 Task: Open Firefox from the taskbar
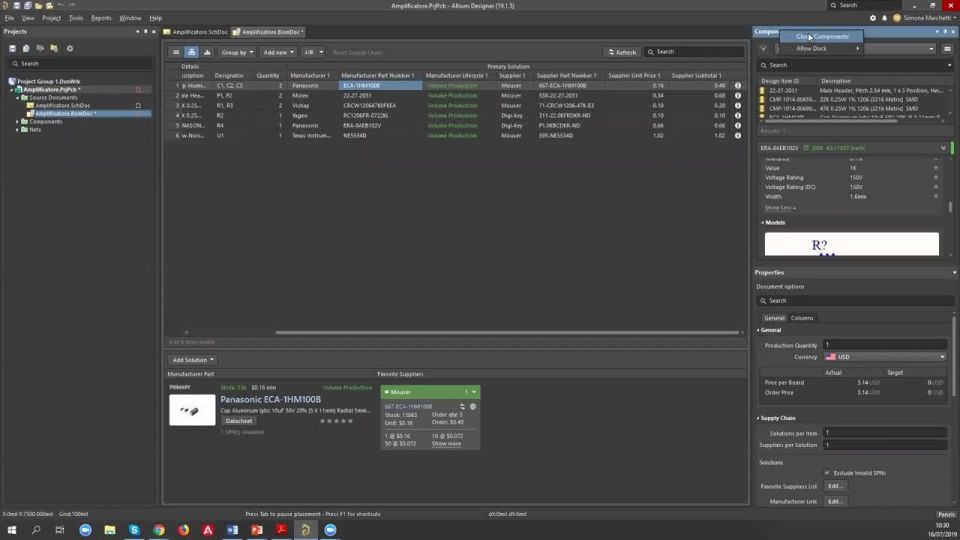click(x=183, y=530)
